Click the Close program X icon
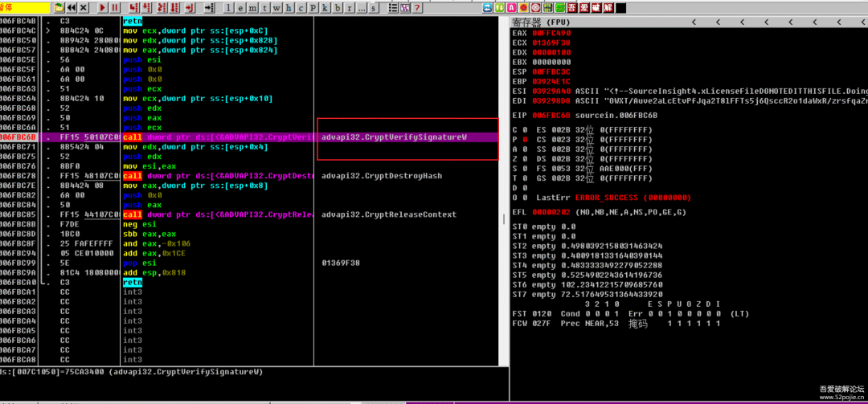 point(85,7)
